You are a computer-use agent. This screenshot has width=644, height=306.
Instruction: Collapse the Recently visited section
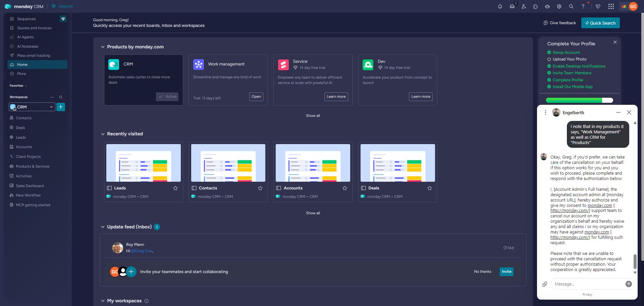103,134
